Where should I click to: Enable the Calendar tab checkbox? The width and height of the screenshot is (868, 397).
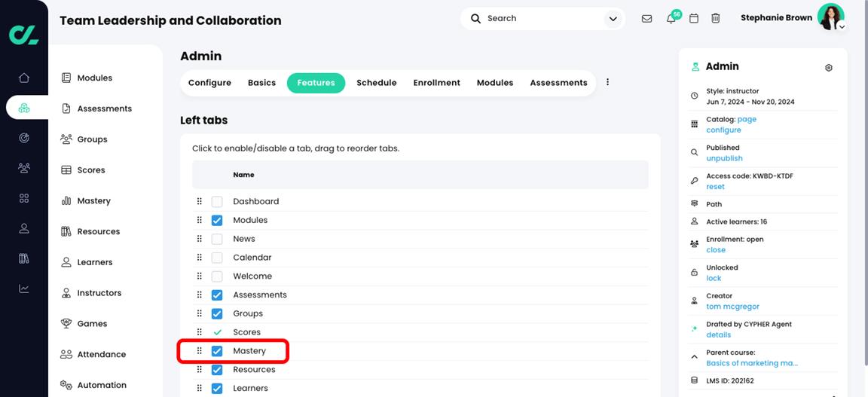tap(217, 258)
